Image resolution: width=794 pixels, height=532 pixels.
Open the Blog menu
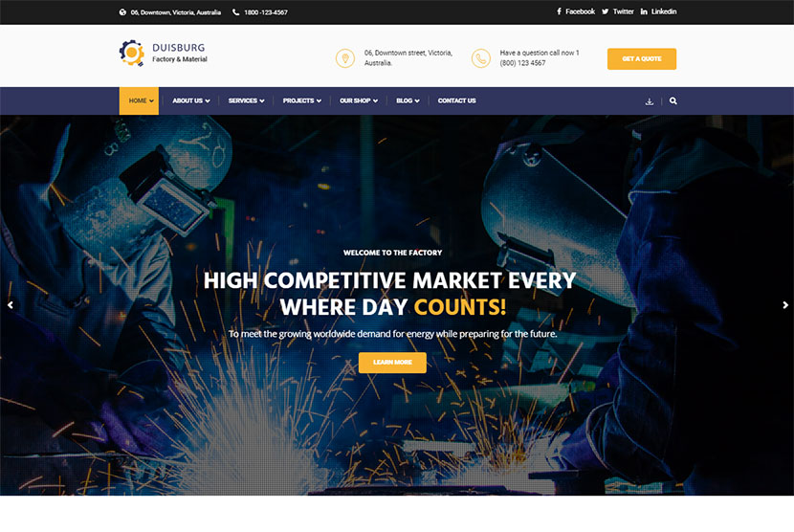[x=408, y=100]
